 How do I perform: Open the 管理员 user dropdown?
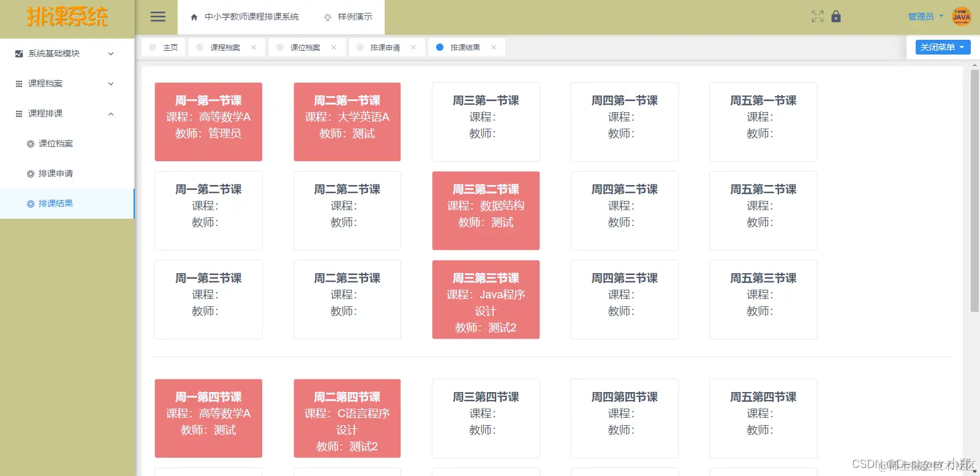[x=925, y=17]
